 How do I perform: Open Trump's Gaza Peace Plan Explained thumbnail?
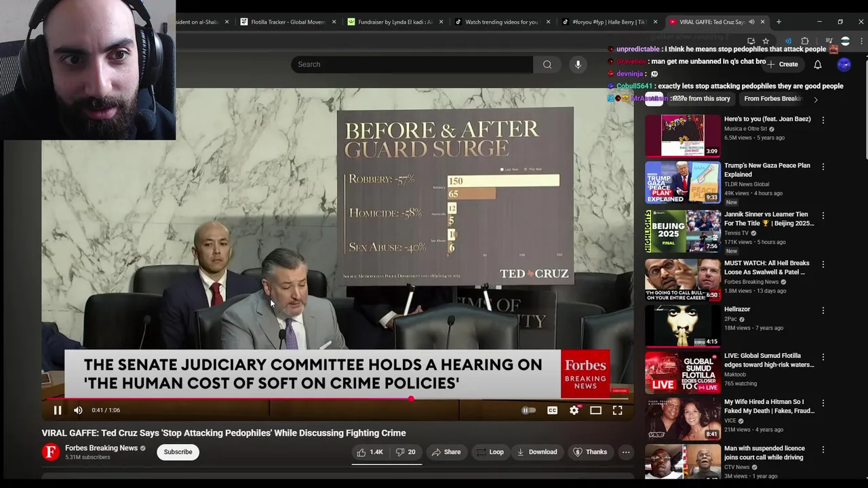682,182
